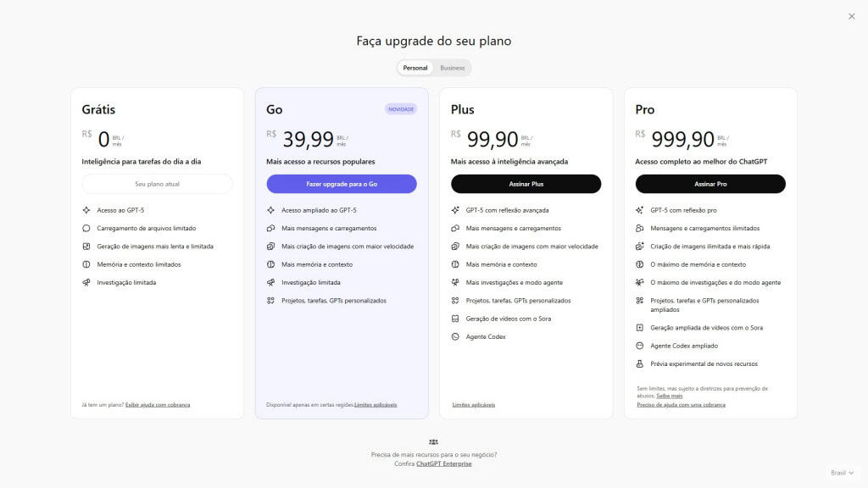Click the experimental features icon in Pro plan
Image resolution: width=868 pixels, height=488 pixels.
coord(638,363)
